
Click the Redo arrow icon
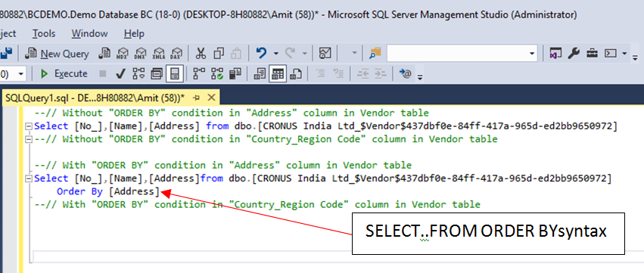coord(290,54)
